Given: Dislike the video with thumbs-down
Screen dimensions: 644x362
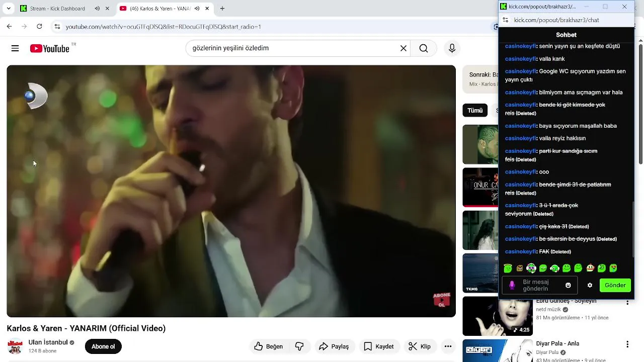Looking at the screenshot, I should (x=299, y=346).
